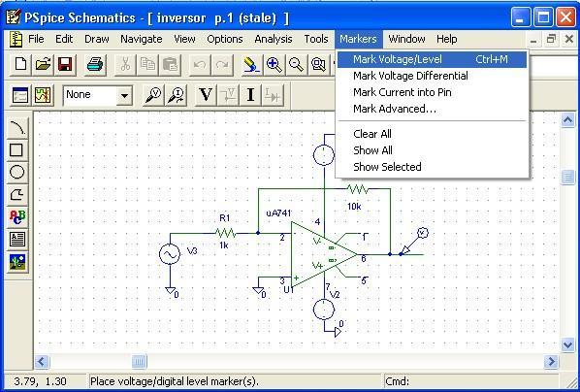Image resolution: width=580 pixels, height=392 pixels.
Task: Select resistor R1 in the schematic
Action: click(225, 233)
